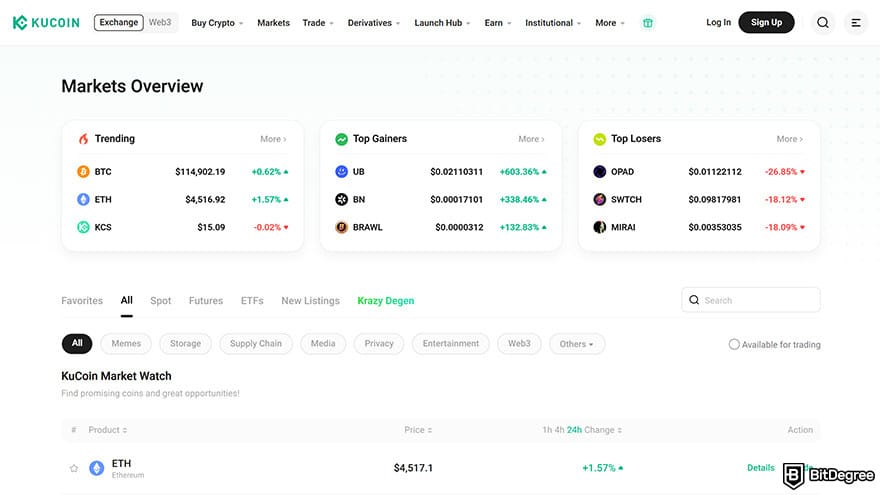Screen dimensions: 880x495
Task: Select the All markets tab
Action: (127, 300)
